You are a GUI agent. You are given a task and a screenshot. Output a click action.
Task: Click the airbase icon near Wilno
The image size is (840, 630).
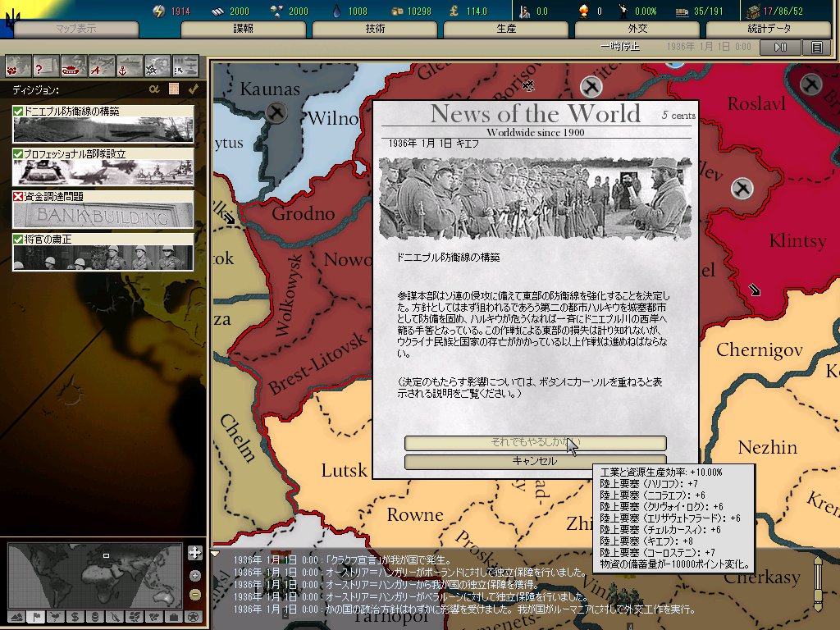(276, 112)
